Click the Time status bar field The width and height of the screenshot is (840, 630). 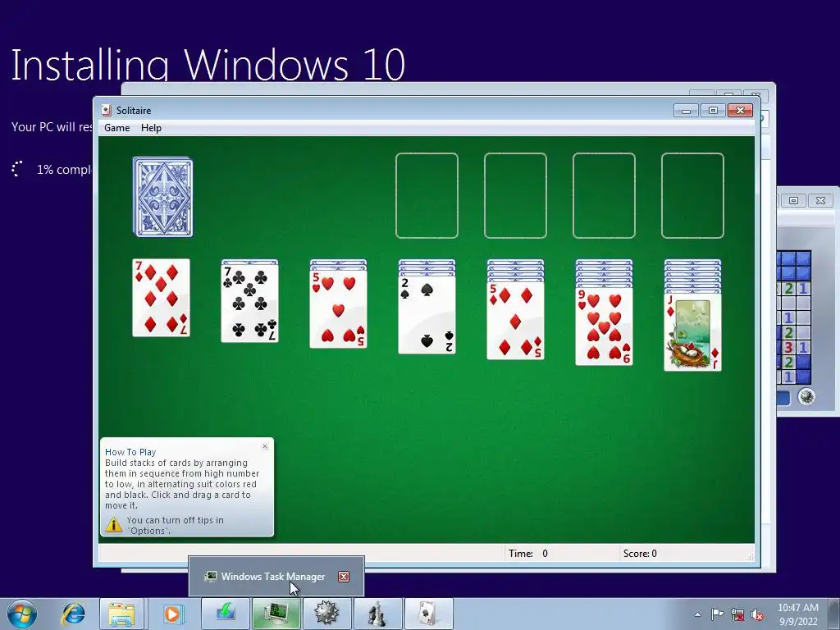560,554
